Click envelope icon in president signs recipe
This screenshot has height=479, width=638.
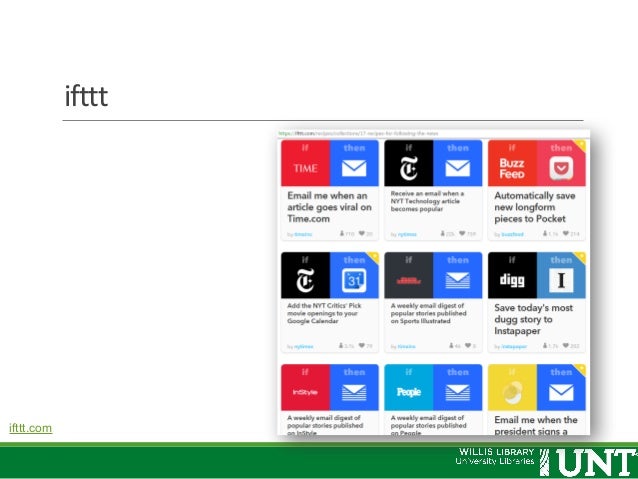(561, 393)
